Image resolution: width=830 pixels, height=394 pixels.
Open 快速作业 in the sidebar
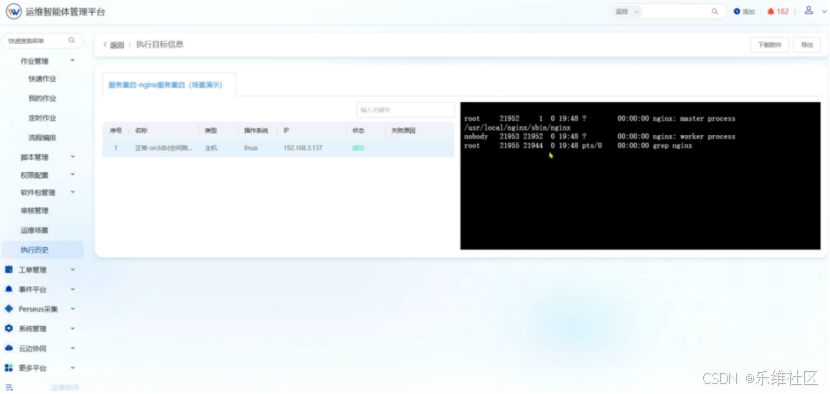point(42,79)
